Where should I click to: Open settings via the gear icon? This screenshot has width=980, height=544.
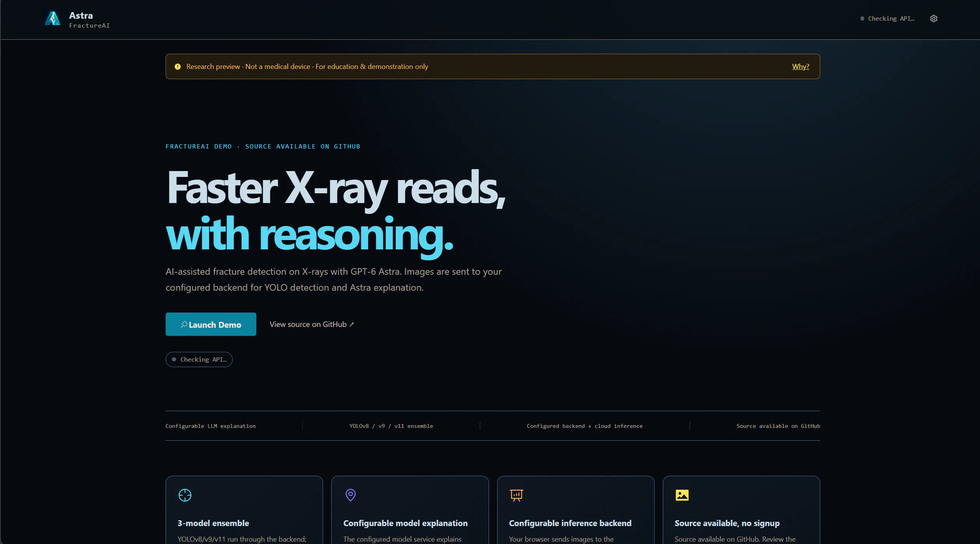934,19
